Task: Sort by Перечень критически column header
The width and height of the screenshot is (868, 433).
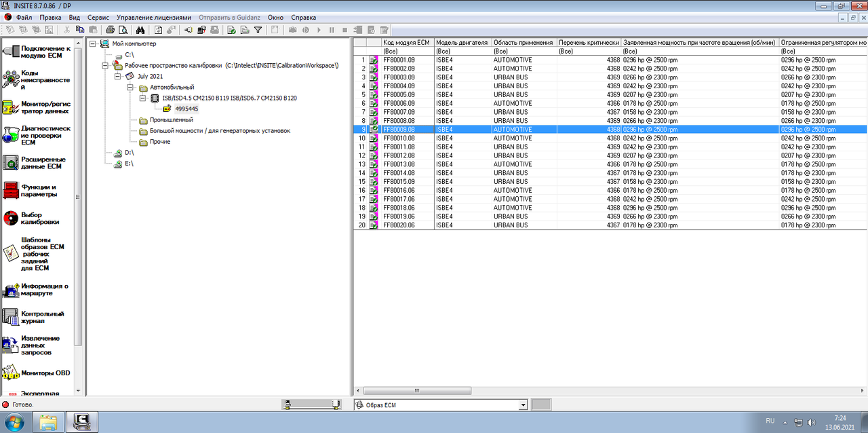Action: (x=589, y=42)
